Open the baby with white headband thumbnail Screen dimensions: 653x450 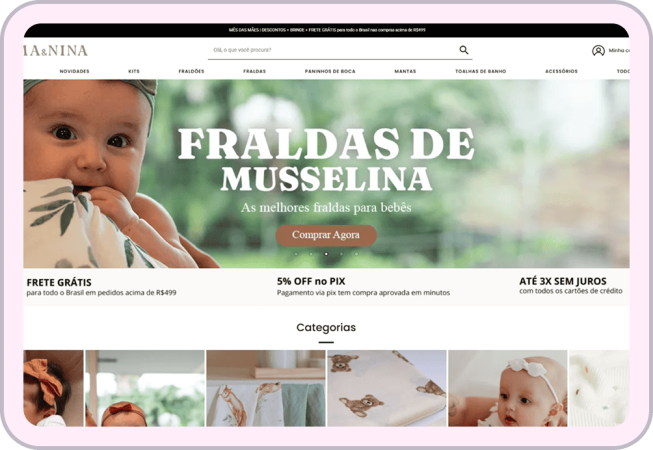(508, 388)
